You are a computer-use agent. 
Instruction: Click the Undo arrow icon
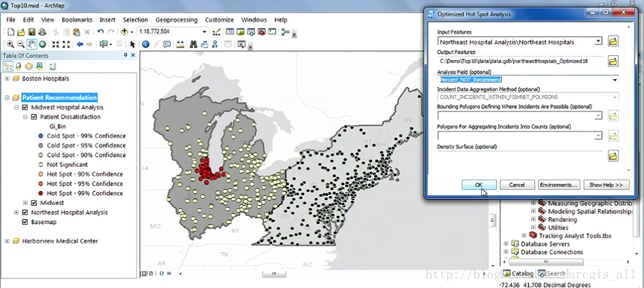(x=101, y=32)
